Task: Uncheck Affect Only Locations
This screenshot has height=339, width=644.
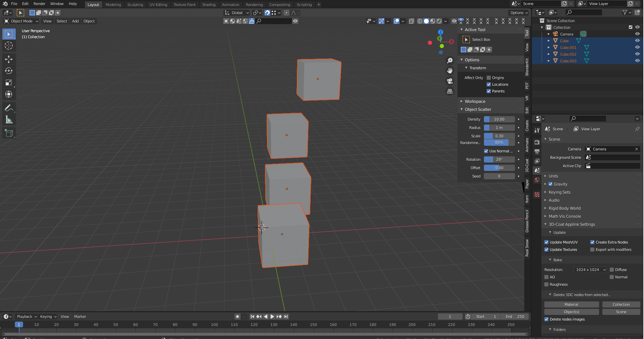Action: (489, 84)
